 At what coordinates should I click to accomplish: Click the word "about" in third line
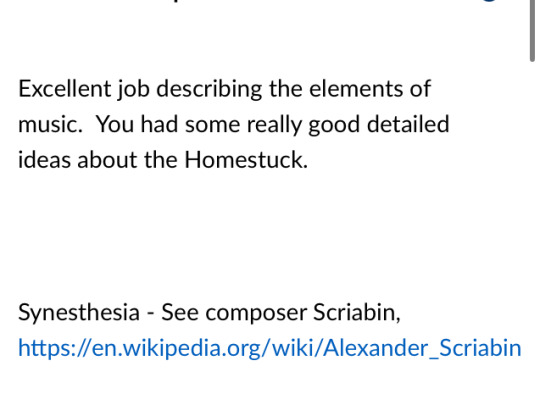tap(107, 160)
